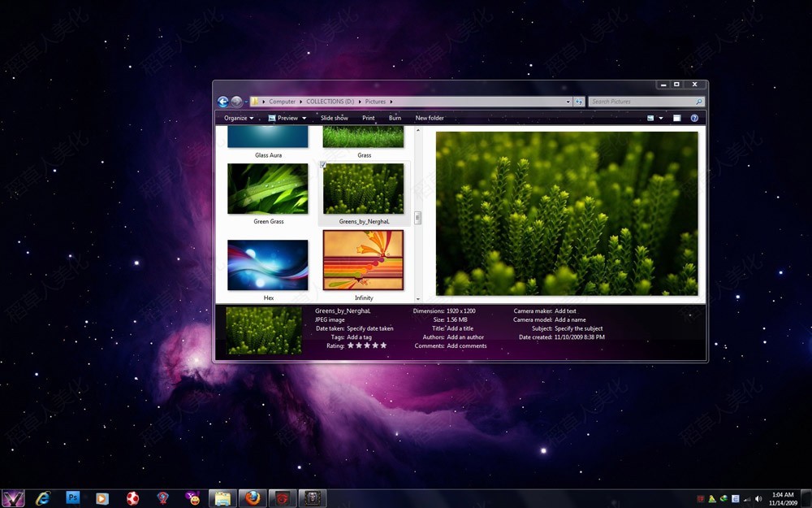Screen dimensions: 812x508
Task: Click 'Add a tag' in details pane
Action: tap(359, 337)
